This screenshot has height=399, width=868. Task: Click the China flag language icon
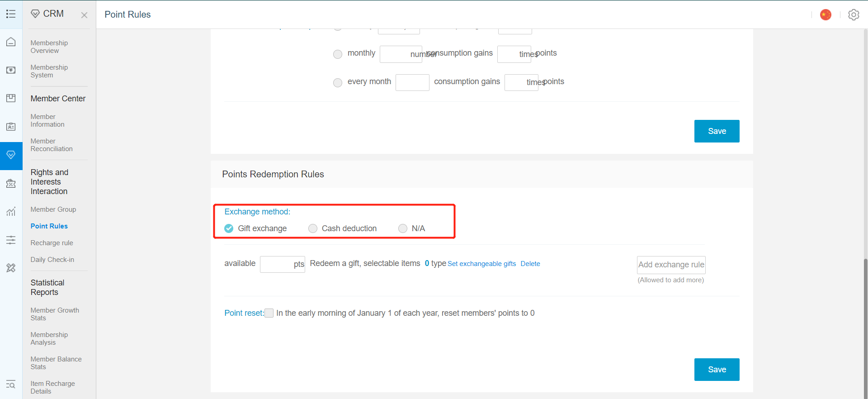pos(826,14)
